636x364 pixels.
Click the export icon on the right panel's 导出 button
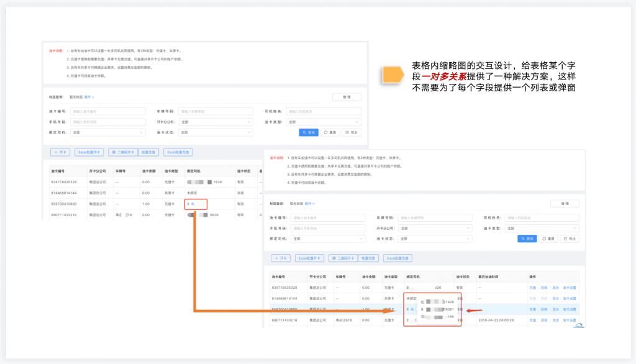[x=566, y=239]
